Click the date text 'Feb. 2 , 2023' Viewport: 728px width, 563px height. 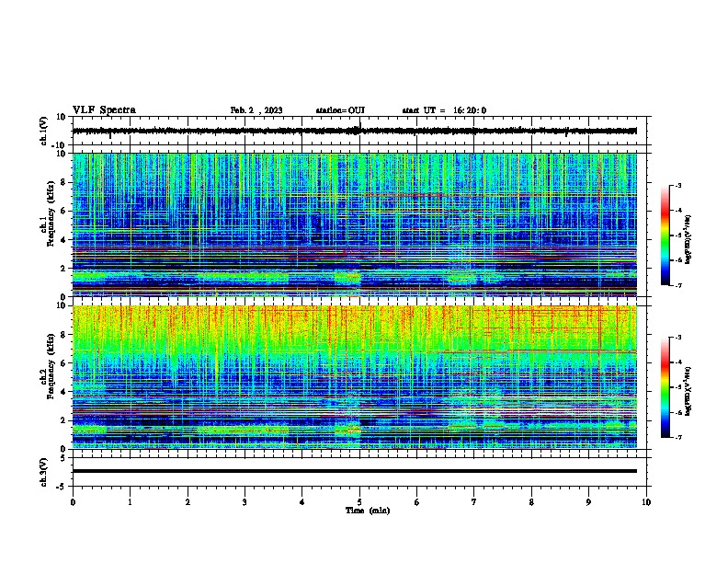tap(256, 110)
